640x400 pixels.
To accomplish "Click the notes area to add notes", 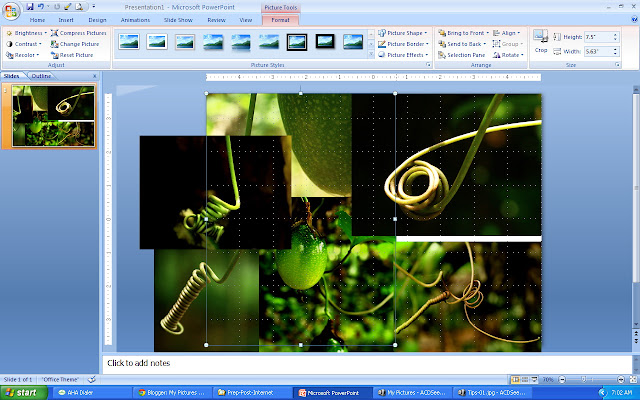I will pos(367,364).
